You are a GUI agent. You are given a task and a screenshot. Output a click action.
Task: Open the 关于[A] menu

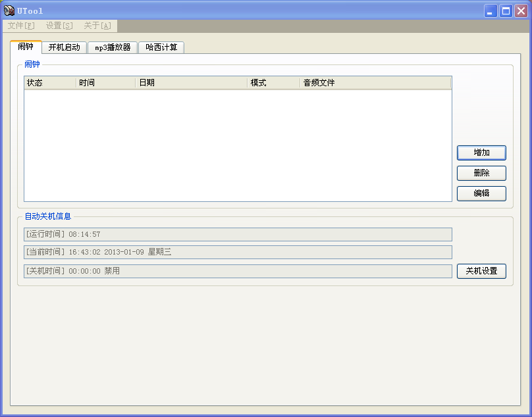pyautogui.click(x=97, y=26)
